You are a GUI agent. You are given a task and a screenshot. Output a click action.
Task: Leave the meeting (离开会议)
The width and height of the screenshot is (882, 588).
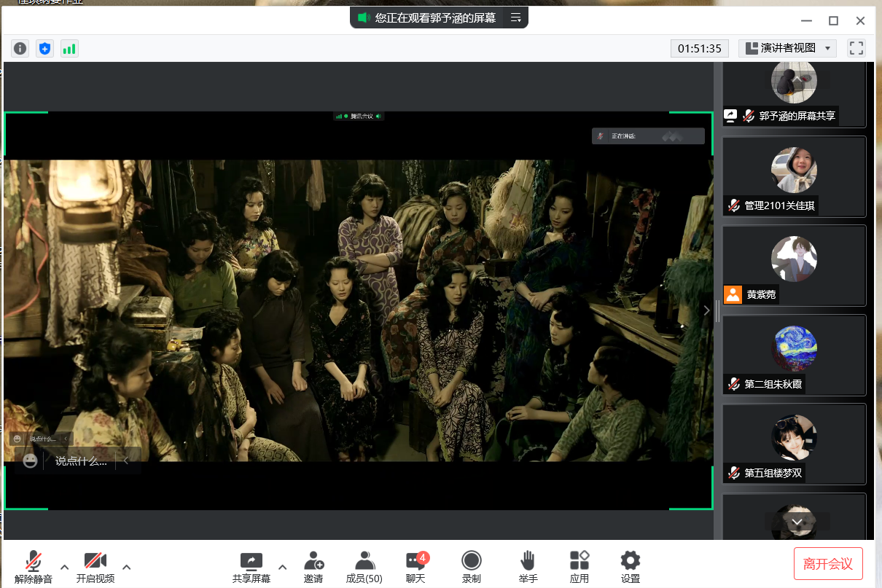click(x=827, y=564)
